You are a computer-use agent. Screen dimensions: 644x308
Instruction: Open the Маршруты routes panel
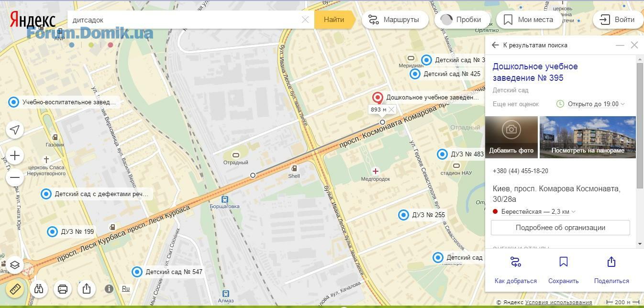click(x=395, y=20)
